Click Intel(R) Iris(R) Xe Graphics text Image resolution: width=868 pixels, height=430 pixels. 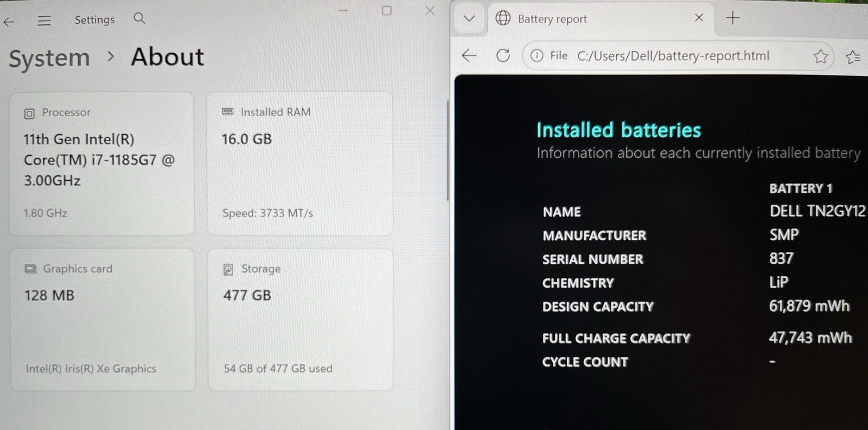click(x=91, y=369)
